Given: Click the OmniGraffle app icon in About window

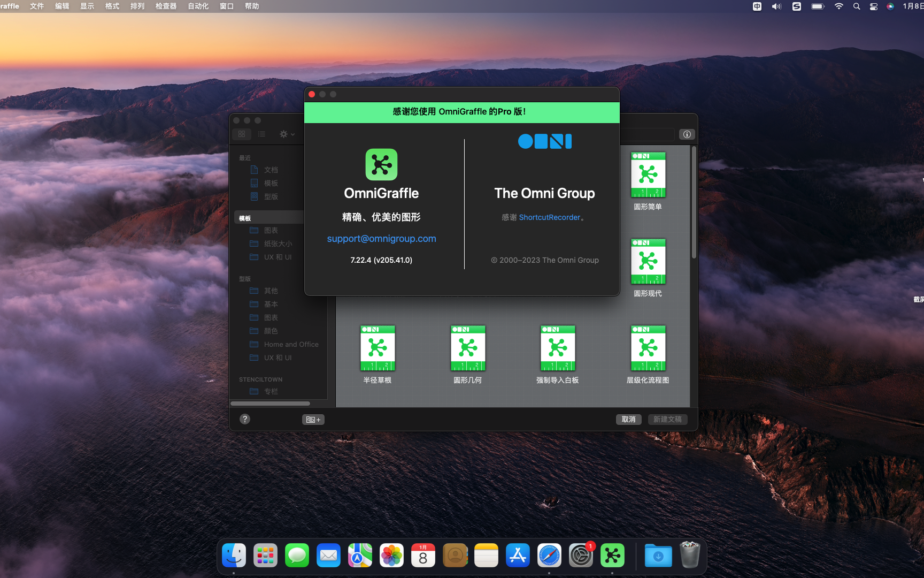Looking at the screenshot, I should click(381, 164).
